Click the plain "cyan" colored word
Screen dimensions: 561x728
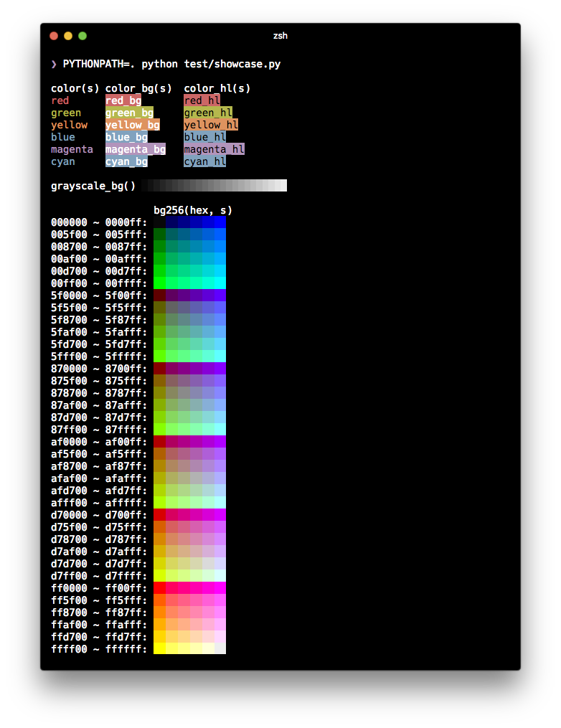coord(63,161)
